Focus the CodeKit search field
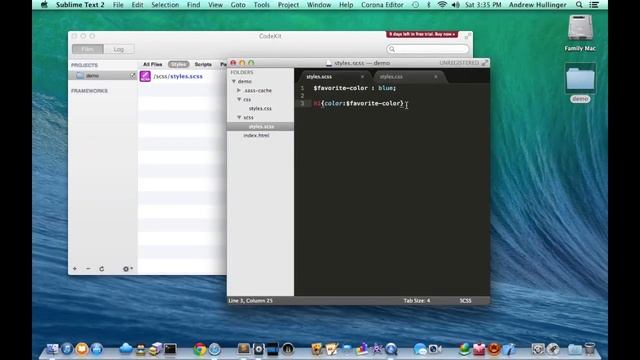This screenshot has height=360, width=640. click(x=427, y=49)
